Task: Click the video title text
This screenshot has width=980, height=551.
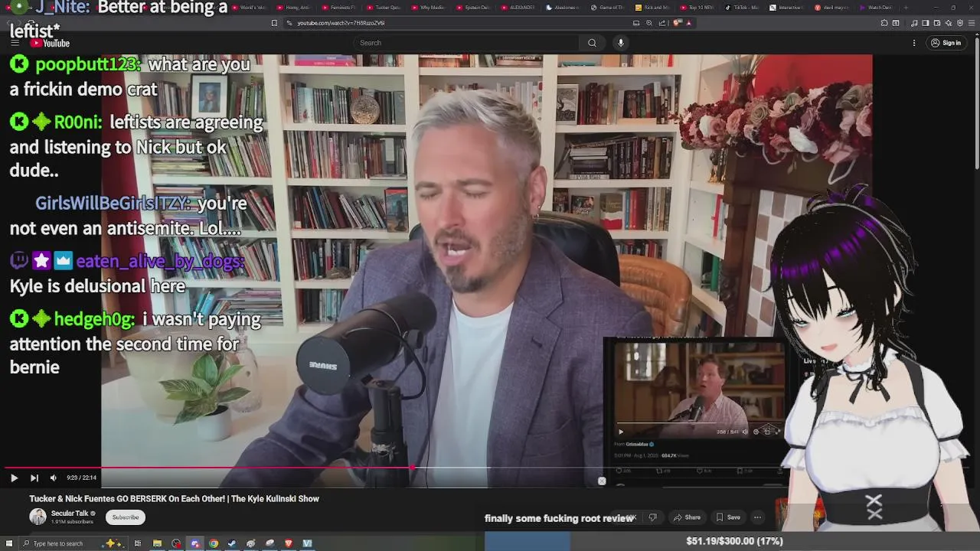Action: click(174, 499)
